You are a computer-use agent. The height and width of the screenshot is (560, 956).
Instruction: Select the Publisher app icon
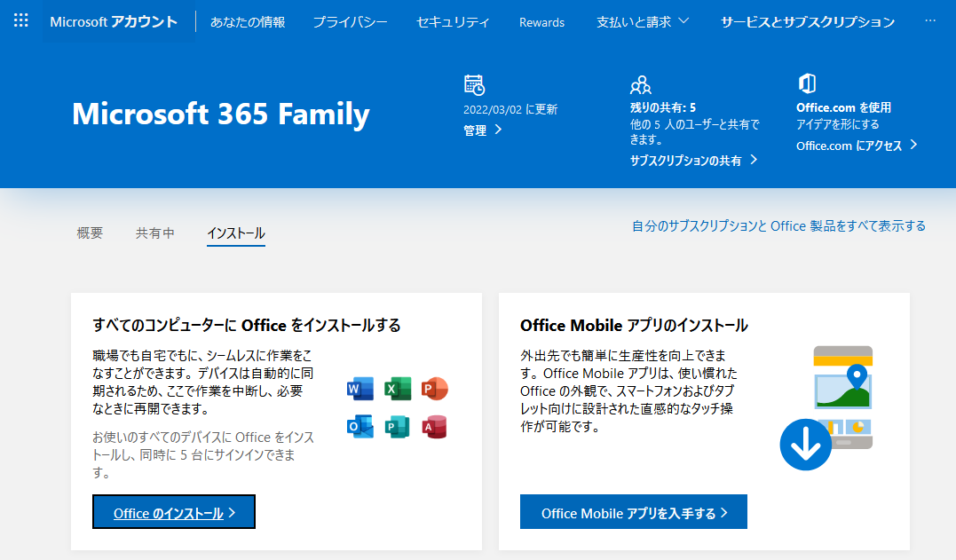397,427
